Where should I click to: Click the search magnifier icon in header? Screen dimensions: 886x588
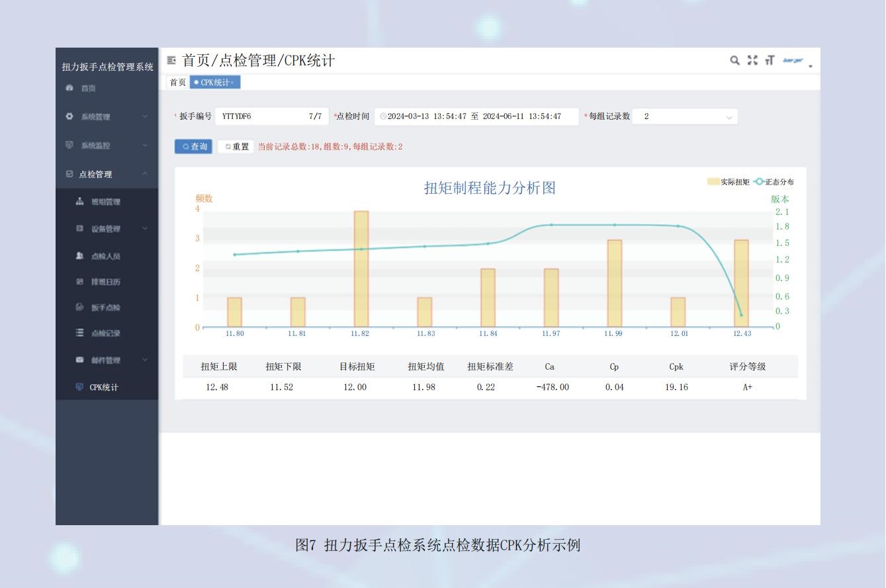coord(734,61)
